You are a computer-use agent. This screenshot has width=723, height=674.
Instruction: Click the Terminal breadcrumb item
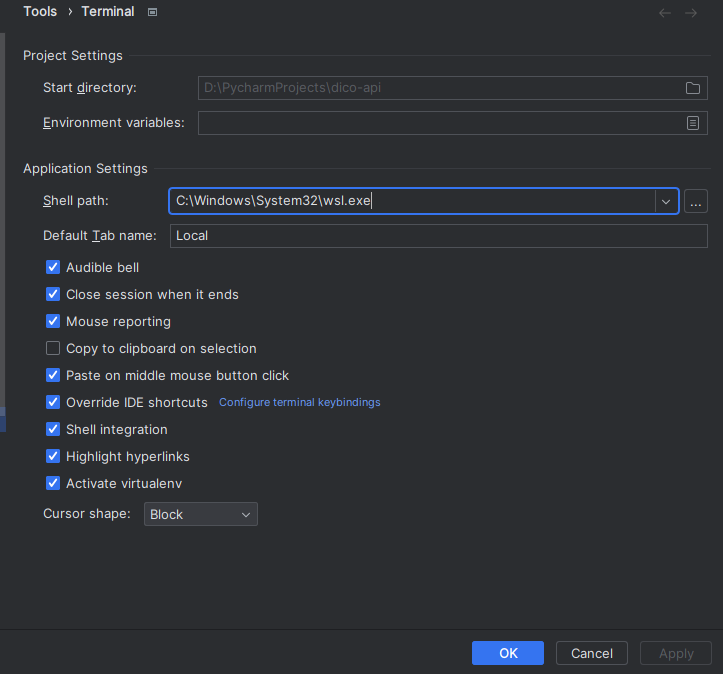pyautogui.click(x=108, y=12)
